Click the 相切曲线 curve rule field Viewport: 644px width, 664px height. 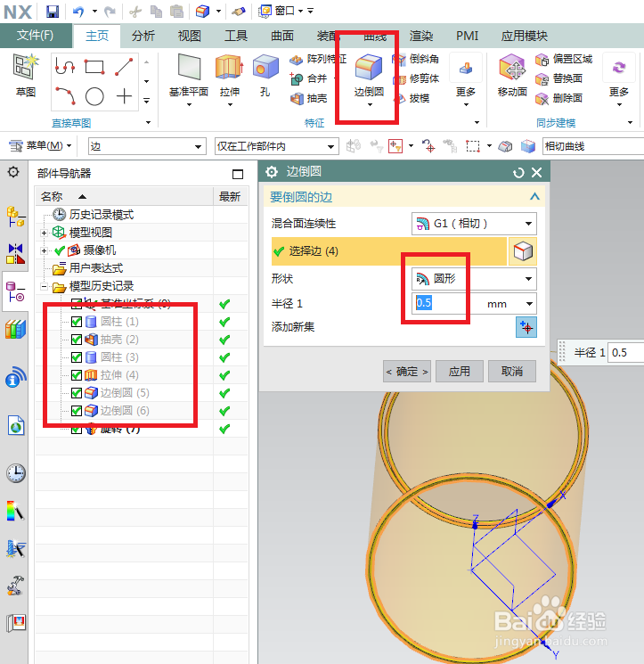593,146
